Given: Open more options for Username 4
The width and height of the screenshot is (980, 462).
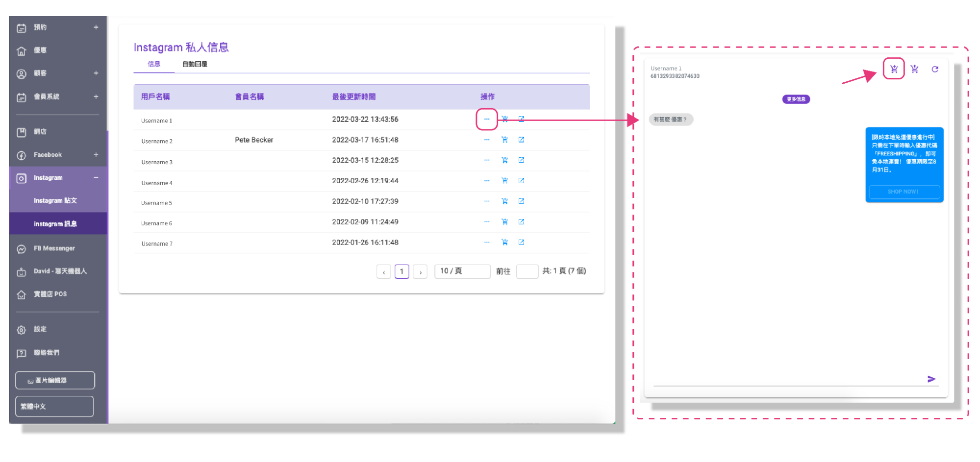Looking at the screenshot, I should click(486, 181).
